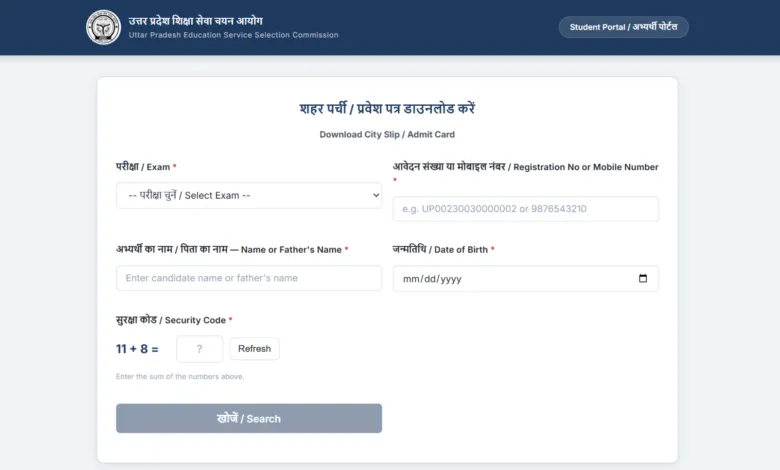Focus the security code answer box
This screenshot has width=780, height=470.
coord(199,349)
